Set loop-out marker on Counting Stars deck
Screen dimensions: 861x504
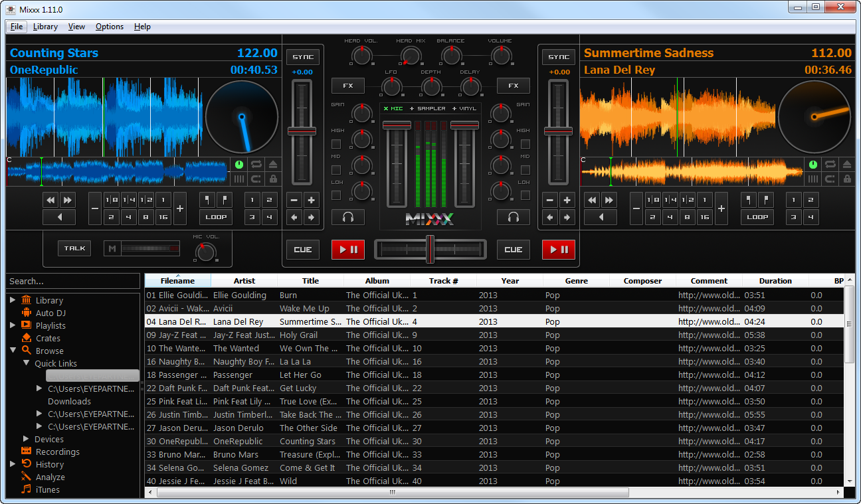click(x=224, y=200)
